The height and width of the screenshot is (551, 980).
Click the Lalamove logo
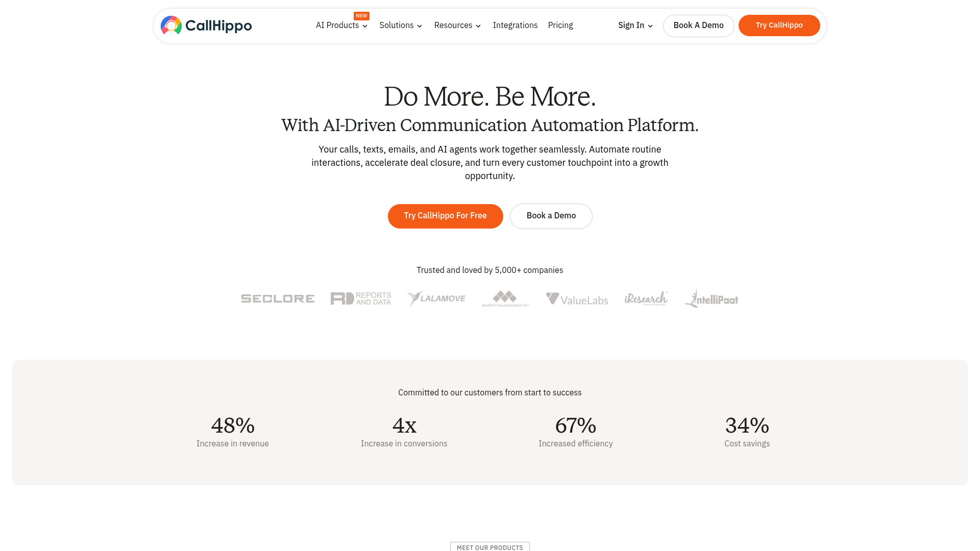[436, 298]
